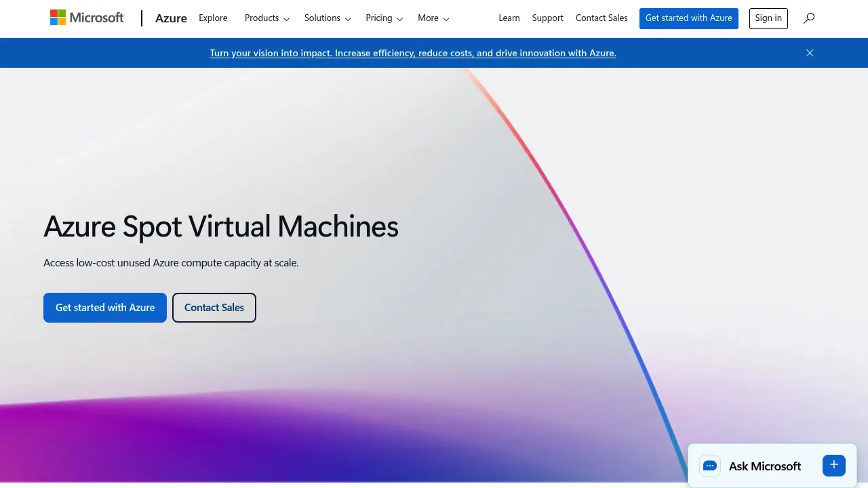Click the Sign in button
Viewport: 868px width, 488px height.
[x=768, y=18]
